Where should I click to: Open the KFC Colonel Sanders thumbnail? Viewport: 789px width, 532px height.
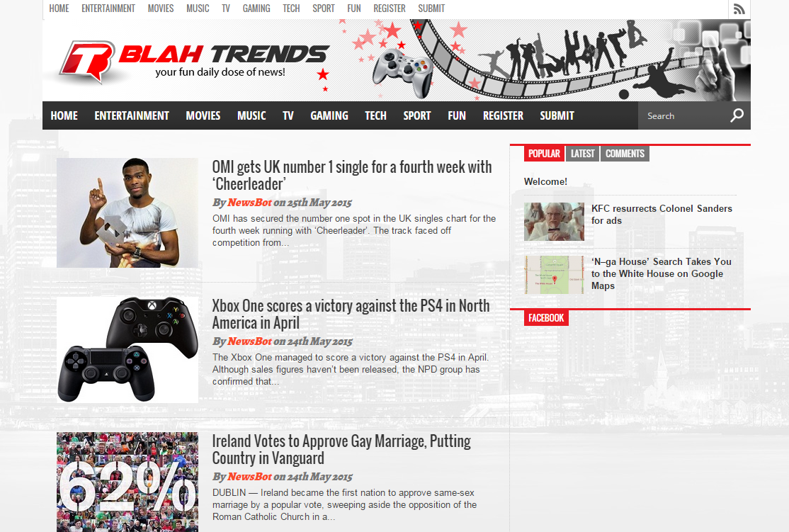pos(554,222)
